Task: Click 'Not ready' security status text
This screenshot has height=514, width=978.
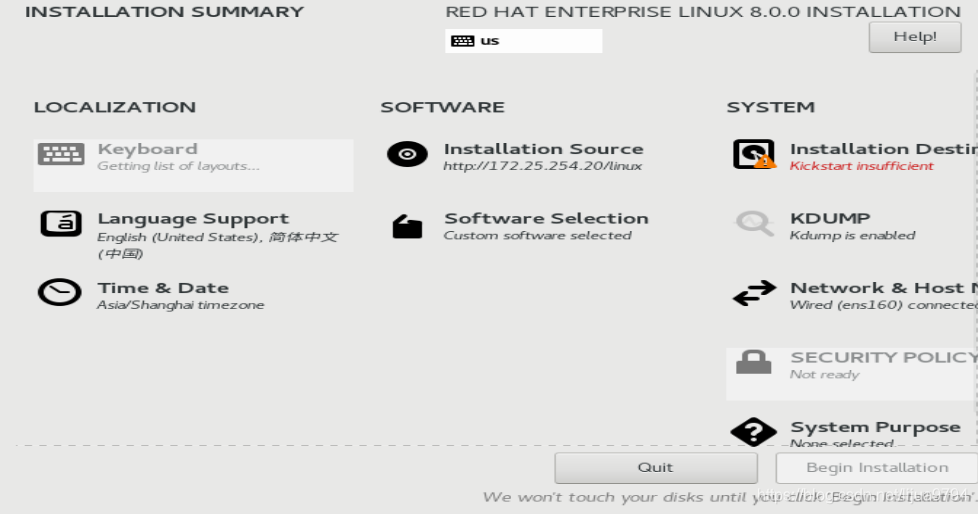Action: point(825,375)
